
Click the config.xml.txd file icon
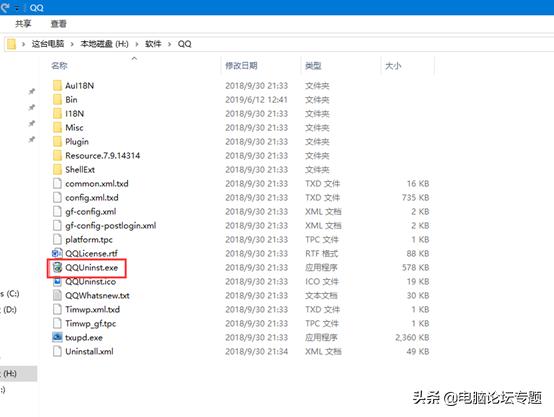(x=57, y=198)
